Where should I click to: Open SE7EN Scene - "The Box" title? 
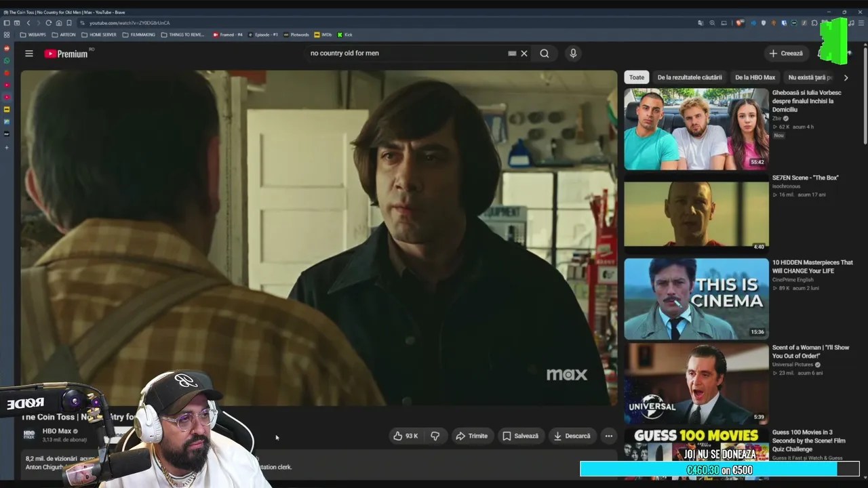pyautogui.click(x=806, y=178)
